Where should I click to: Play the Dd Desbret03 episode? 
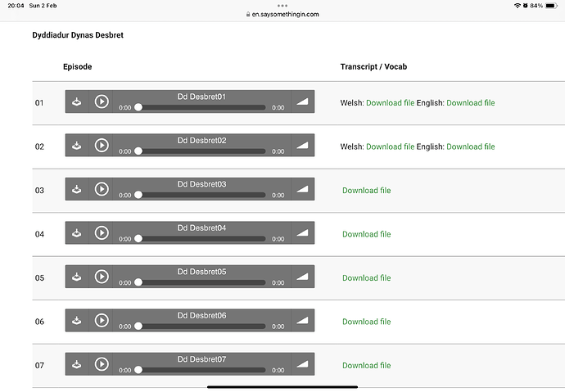(x=102, y=189)
